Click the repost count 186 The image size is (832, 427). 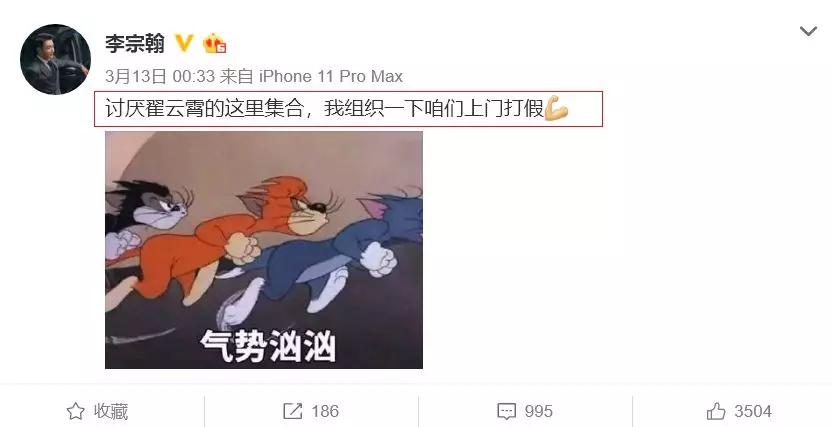point(325,411)
